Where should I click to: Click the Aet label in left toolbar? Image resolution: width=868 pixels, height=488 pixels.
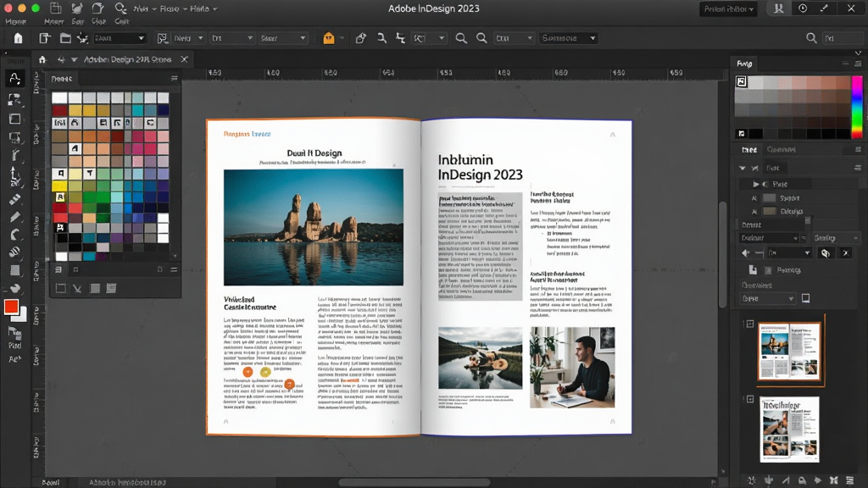click(15, 358)
